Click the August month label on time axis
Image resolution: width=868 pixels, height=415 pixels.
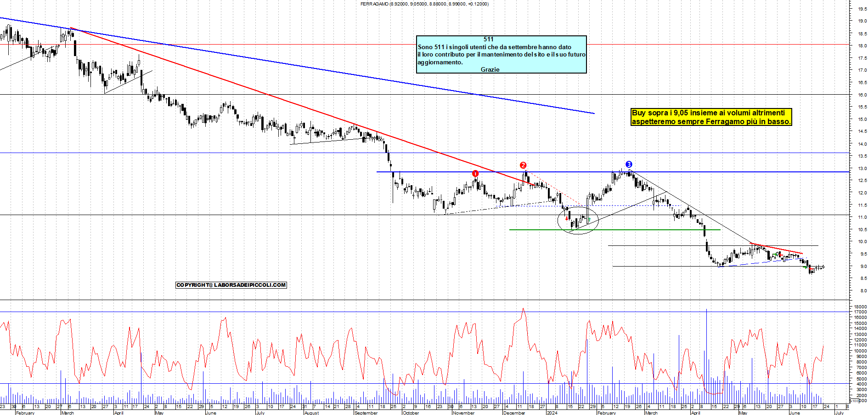pyautogui.click(x=311, y=413)
